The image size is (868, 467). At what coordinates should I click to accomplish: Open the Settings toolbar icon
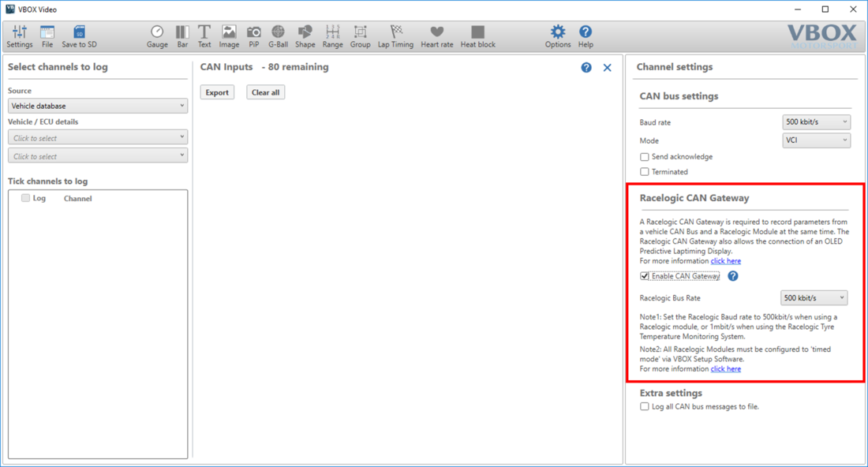[x=20, y=36]
